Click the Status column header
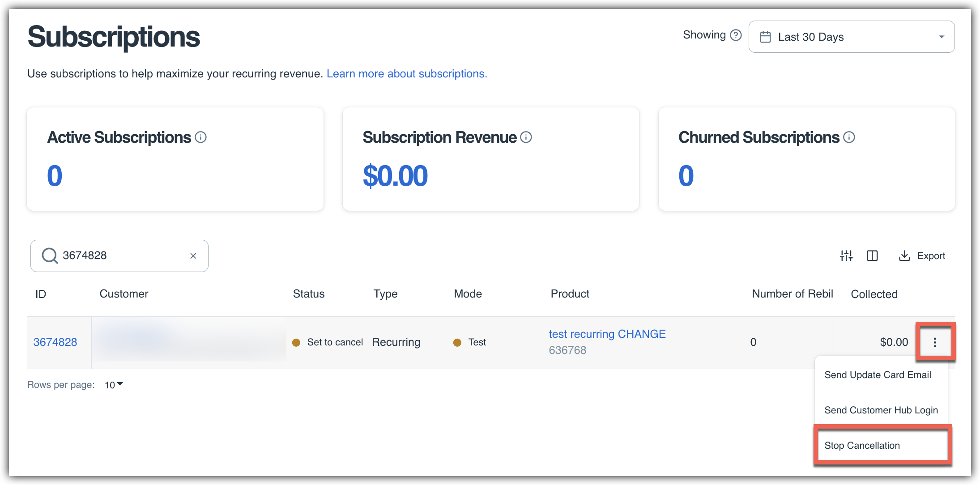The height and width of the screenshot is (485, 980). (x=309, y=294)
